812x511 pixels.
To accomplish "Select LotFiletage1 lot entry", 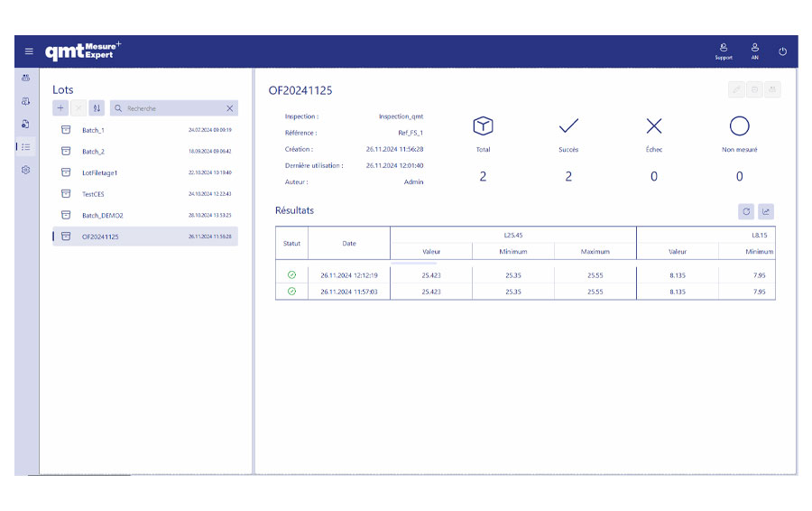I will click(99, 172).
